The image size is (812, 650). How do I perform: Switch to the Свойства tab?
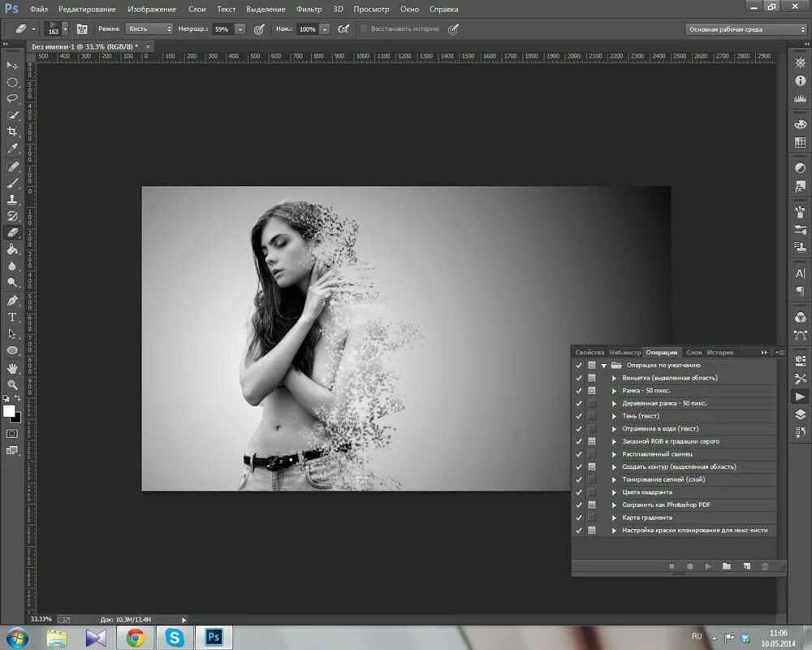[x=590, y=353]
